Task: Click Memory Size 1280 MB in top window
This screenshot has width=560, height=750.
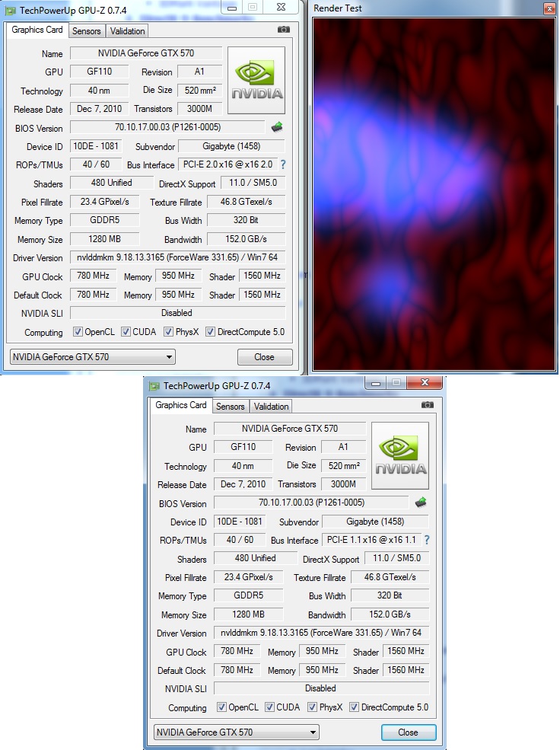Action: 105,238
